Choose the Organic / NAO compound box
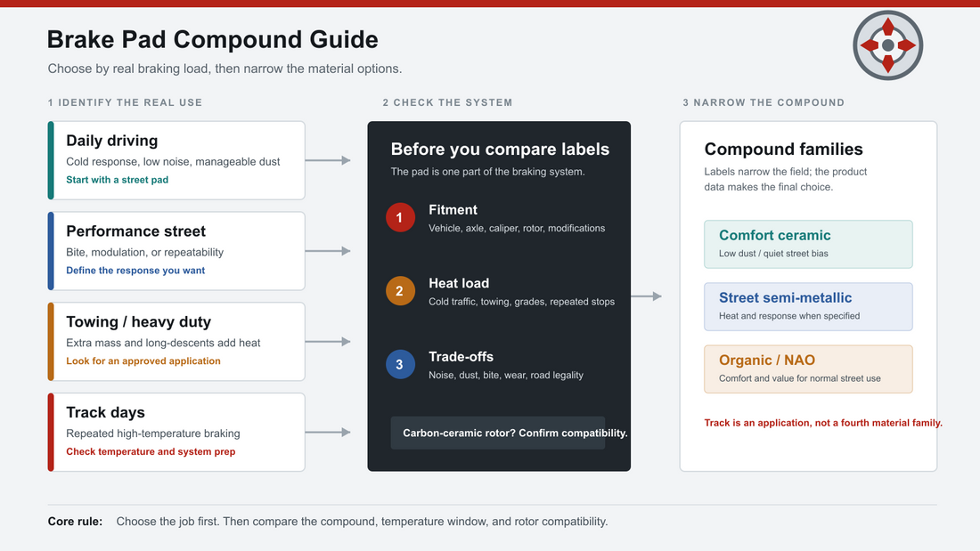The image size is (980, 551). click(x=808, y=369)
